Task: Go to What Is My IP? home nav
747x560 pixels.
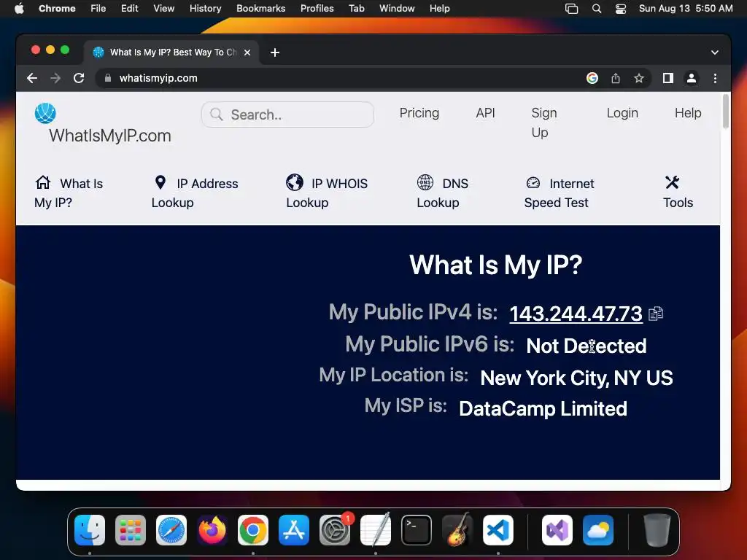Action: pos(69,192)
